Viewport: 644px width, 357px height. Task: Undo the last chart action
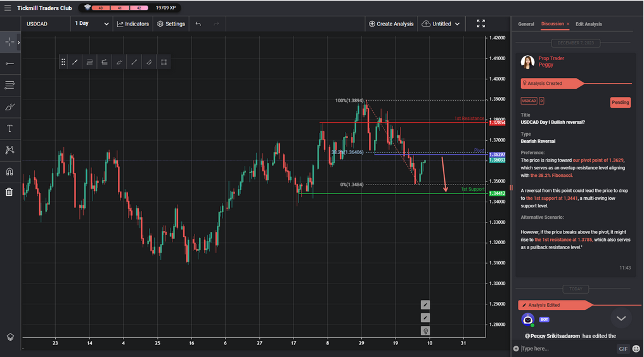[198, 24]
